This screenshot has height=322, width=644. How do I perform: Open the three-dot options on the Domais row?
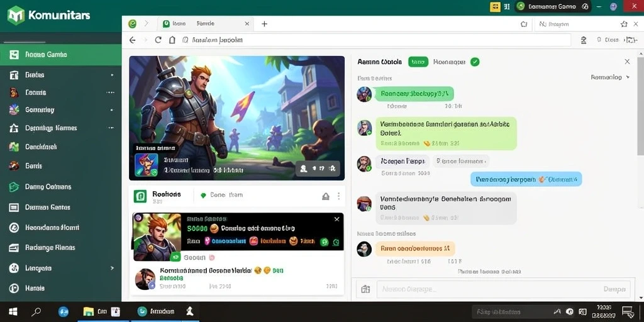tap(110, 93)
